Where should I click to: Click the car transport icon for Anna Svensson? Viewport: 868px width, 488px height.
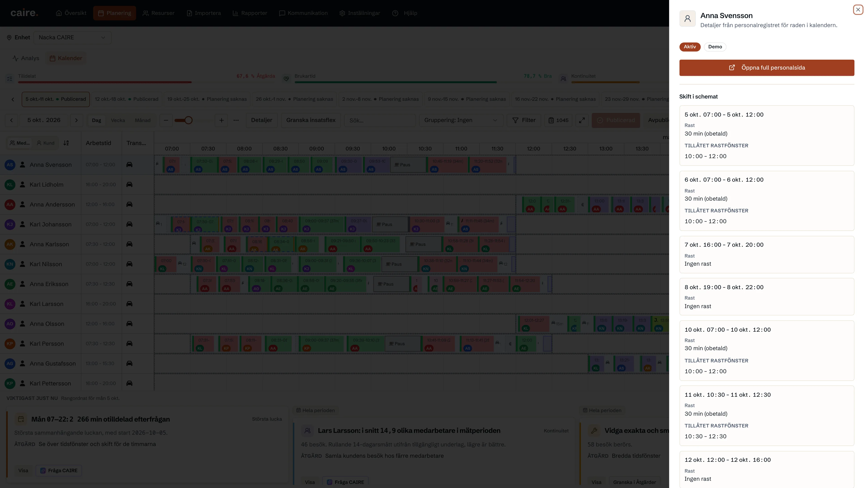point(129,165)
